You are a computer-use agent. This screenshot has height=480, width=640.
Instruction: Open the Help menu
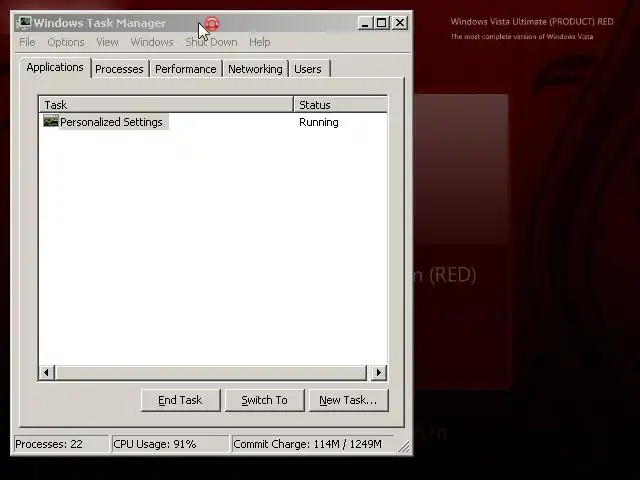[x=260, y=42]
